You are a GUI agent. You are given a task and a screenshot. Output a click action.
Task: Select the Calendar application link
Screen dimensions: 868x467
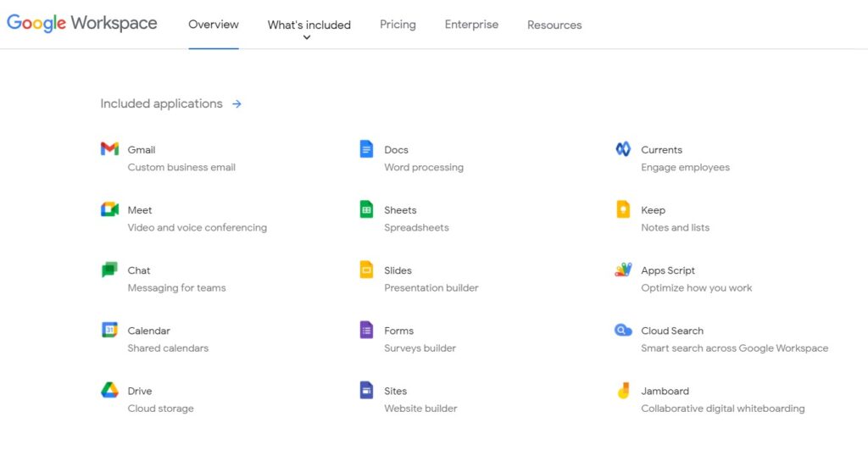coord(148,331)
